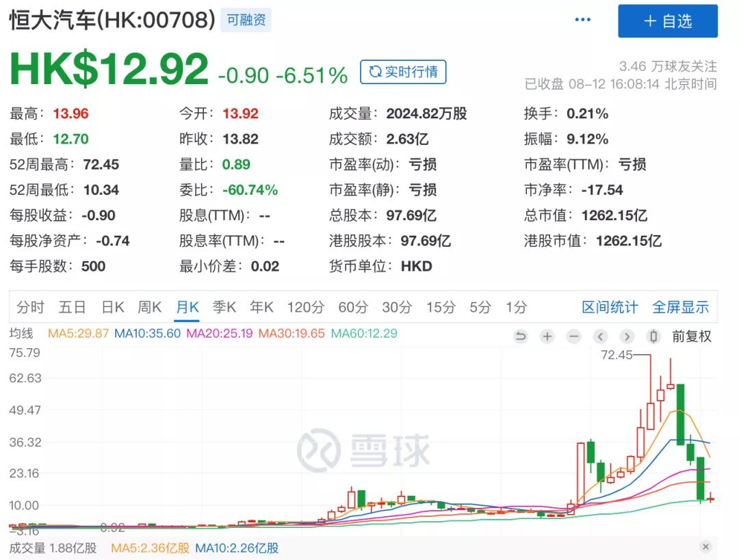
Task: Click the MA20:25.19 moving average label
Action: click(x=220, y=334)
